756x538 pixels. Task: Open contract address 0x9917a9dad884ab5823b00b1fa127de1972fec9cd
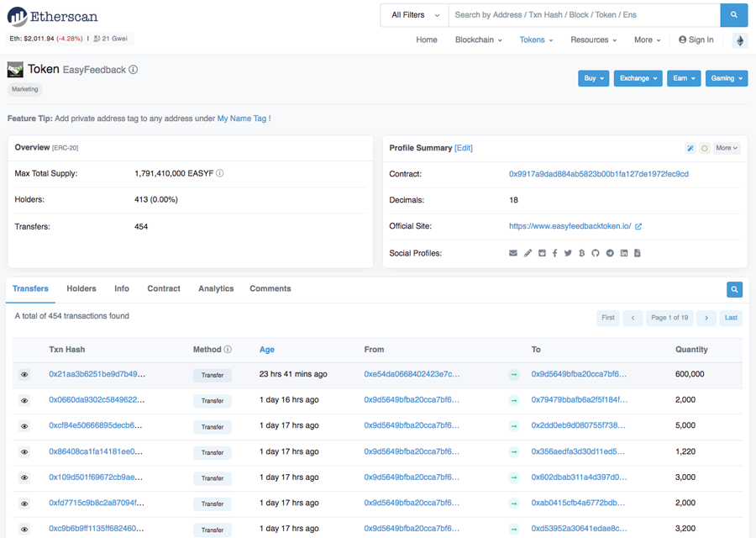pos(599,174)
